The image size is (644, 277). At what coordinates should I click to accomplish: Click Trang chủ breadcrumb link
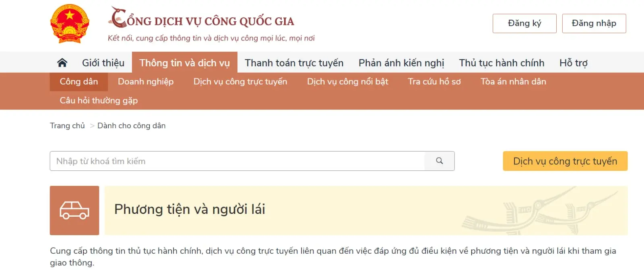click(67, 125)
